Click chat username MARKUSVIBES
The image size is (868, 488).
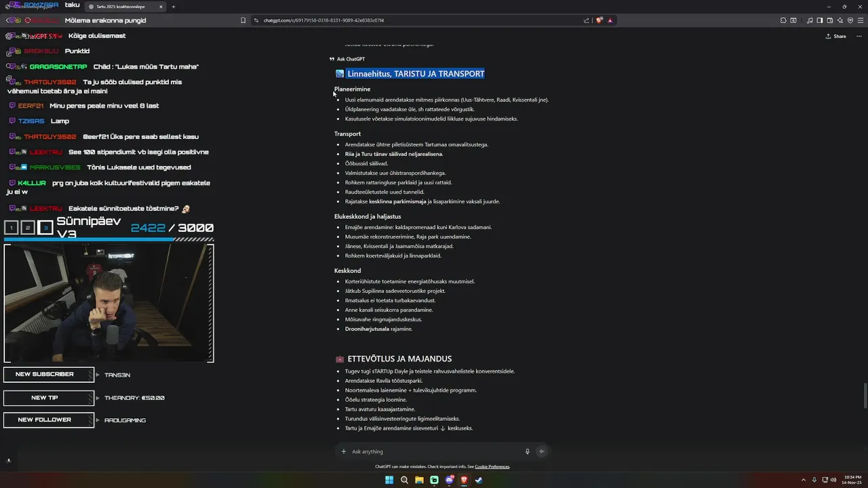tap(55, 167)
